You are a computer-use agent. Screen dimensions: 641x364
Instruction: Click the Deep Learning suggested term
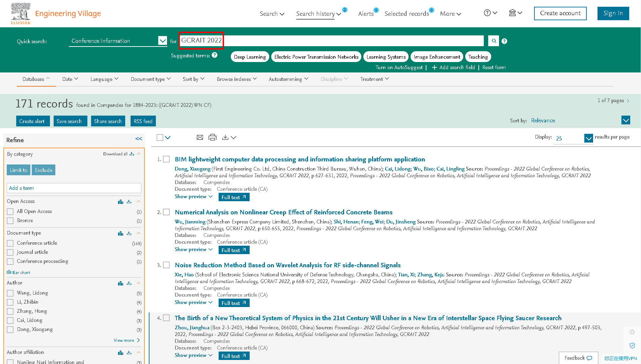tap(250, 57)
